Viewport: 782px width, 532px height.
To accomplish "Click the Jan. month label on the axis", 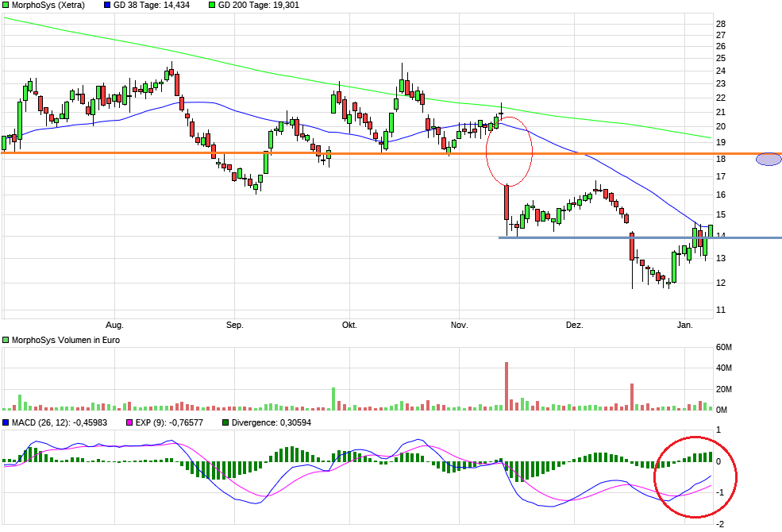I will click(x=685, y=325).
